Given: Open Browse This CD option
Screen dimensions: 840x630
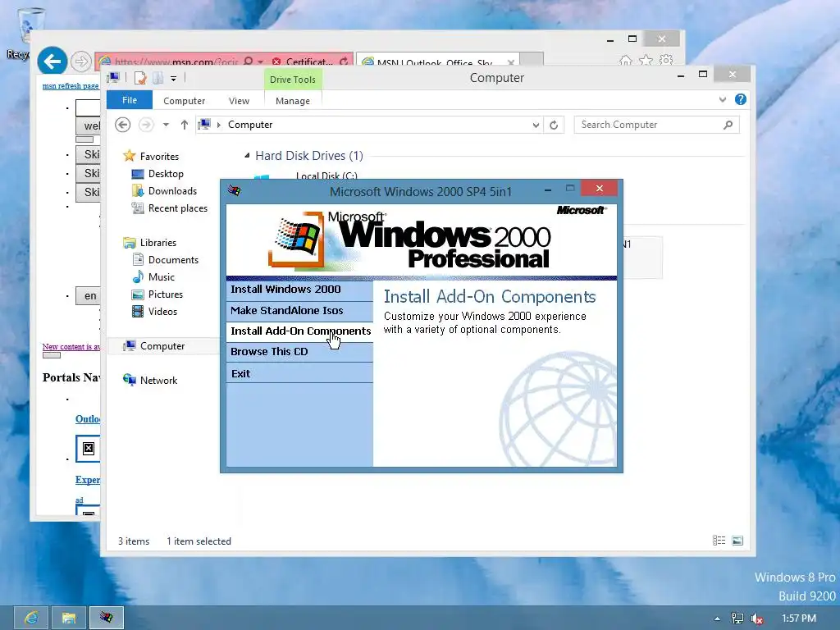Looking at the screenshot, I should coord(299,352).
